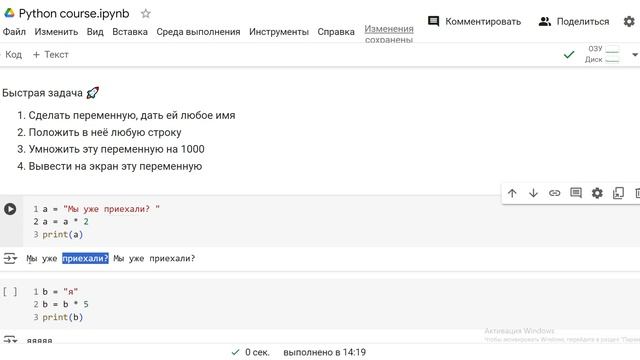Open notebook settings gear at top right
640x360 pixels.
coord(629,21)
